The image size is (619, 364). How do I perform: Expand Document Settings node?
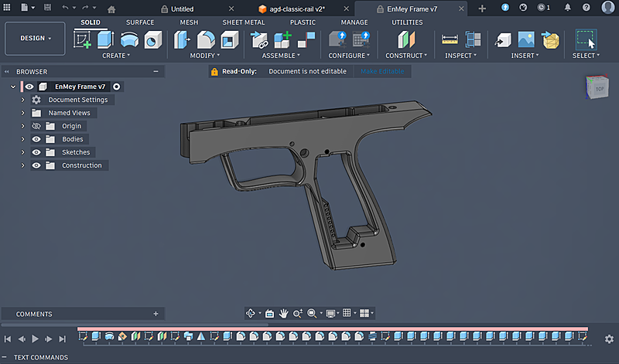click(22, 100)
